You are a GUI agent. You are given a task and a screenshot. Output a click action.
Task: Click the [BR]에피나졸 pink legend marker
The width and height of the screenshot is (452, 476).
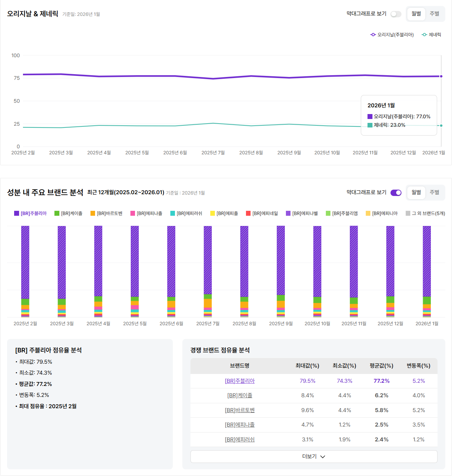133,213
